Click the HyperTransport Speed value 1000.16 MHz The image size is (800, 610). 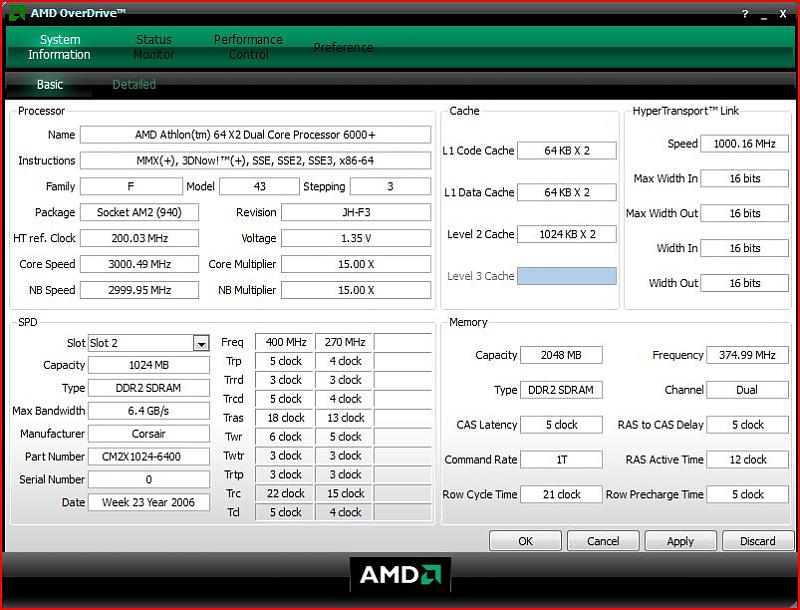[x=744, y=144]
